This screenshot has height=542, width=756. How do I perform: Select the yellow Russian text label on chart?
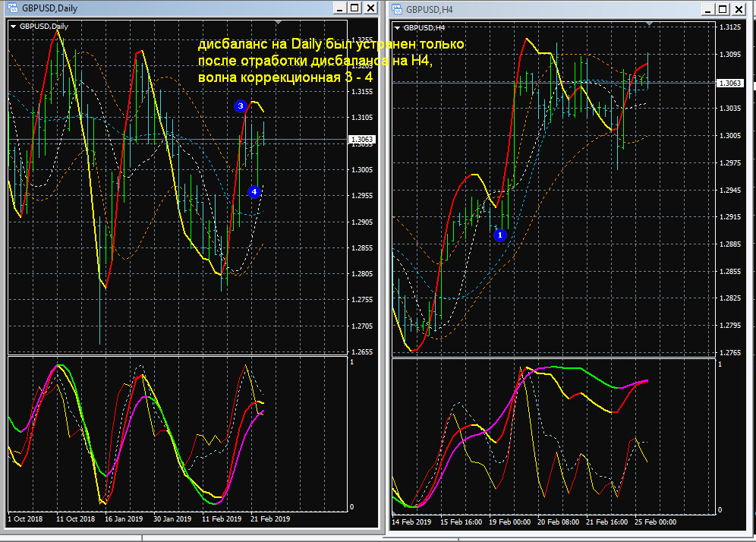tap(331, 60)
